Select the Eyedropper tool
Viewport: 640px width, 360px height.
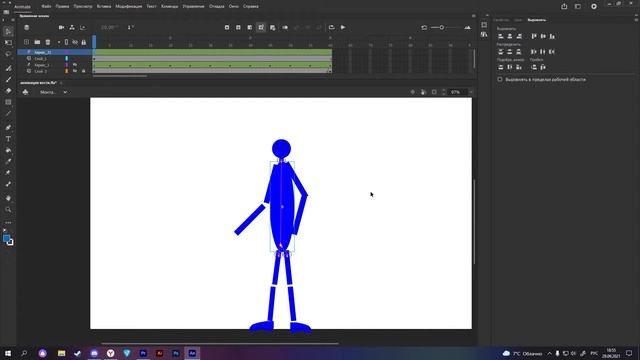click(8, 162)
